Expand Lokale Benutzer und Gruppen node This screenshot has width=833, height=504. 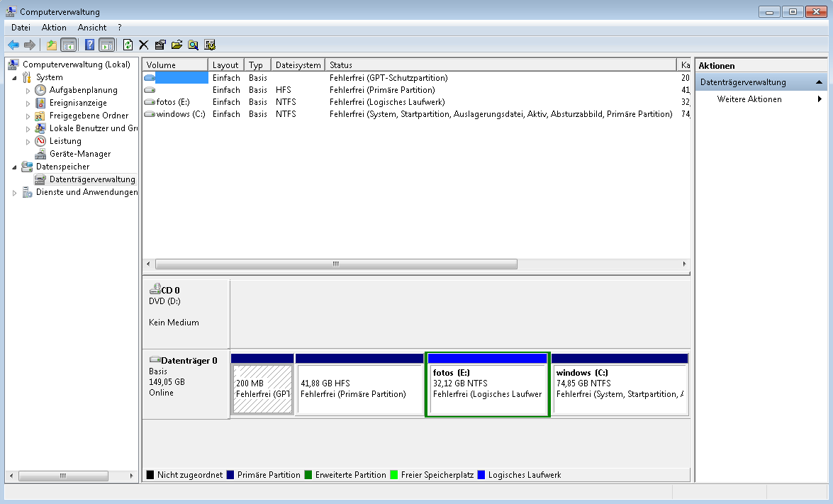pyautogui.click(x=28, y=129)
